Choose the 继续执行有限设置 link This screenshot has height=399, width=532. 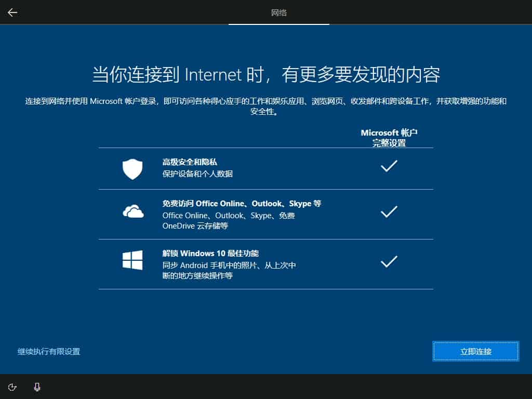coord(49,352)
